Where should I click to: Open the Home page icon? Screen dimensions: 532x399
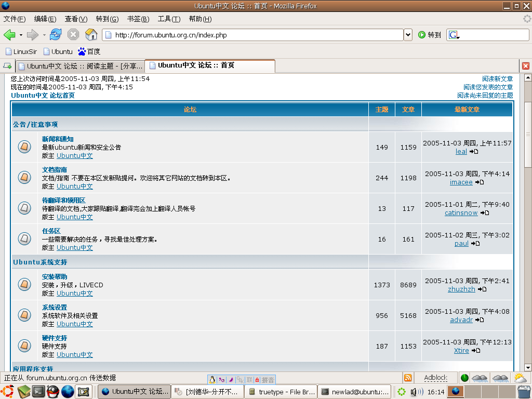pos(91,35)
